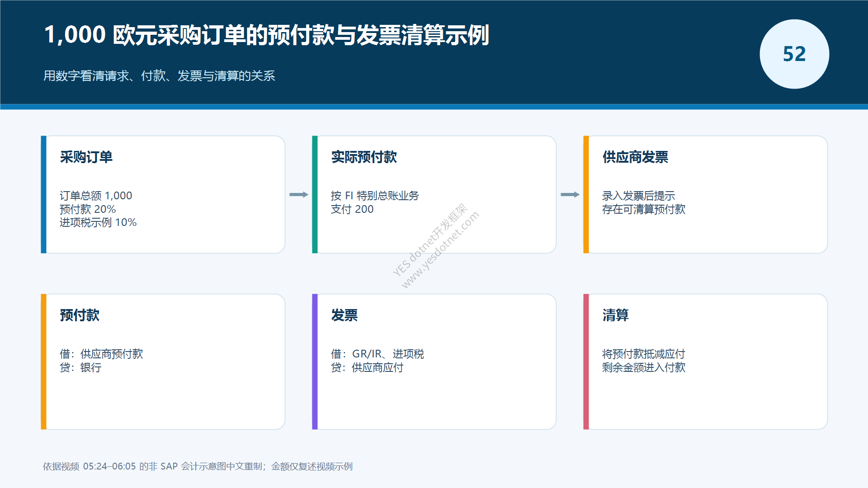Viewport: 868px width, 488px height.
Task: Click the arrow between 实际预付款 and 供应商发票
Action: tap(570, 195)
